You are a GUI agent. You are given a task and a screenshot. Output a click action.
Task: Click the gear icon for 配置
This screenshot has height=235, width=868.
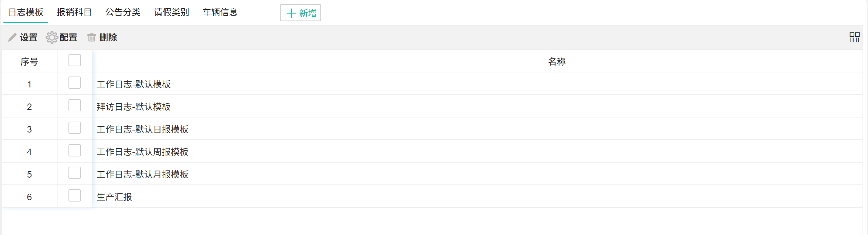click(52, 37)
